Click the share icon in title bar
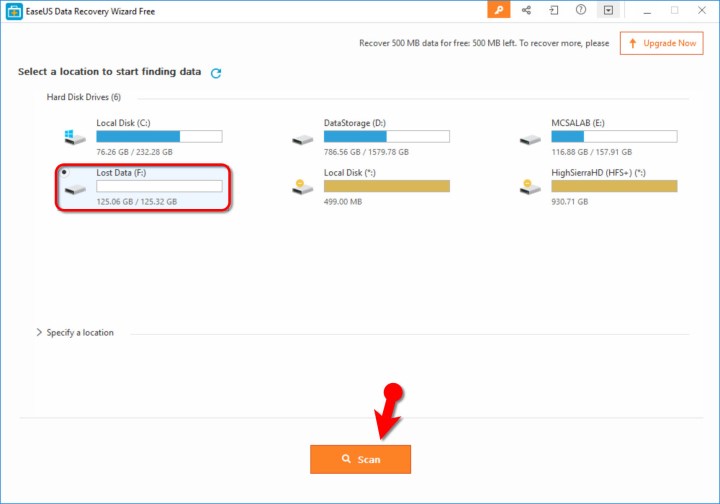Image resolution: width=720 pixels, height=504 pixels. (x=527, y=10)
